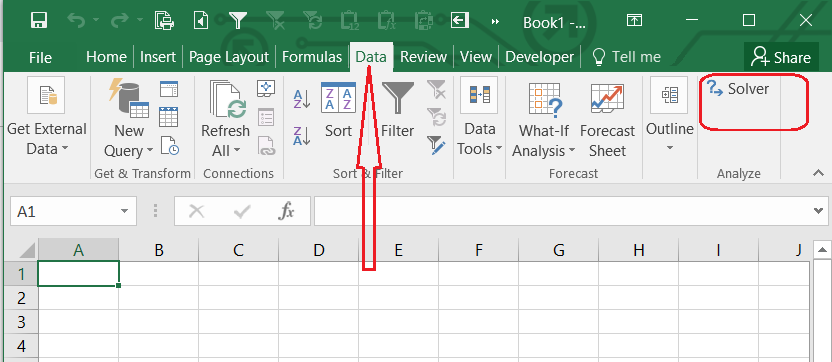Open Advanced filter options icon
This screenshot has width=832, height=362.
click(437, 145)
